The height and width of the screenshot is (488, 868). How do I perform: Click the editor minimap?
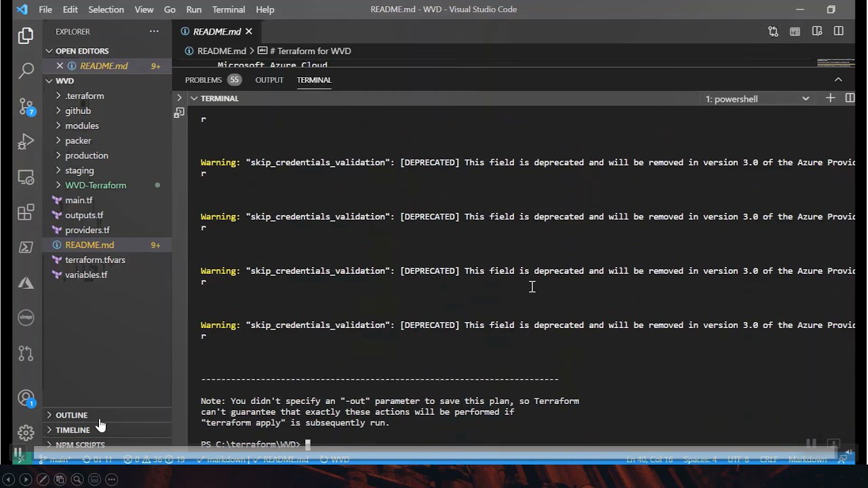point(835,62)
